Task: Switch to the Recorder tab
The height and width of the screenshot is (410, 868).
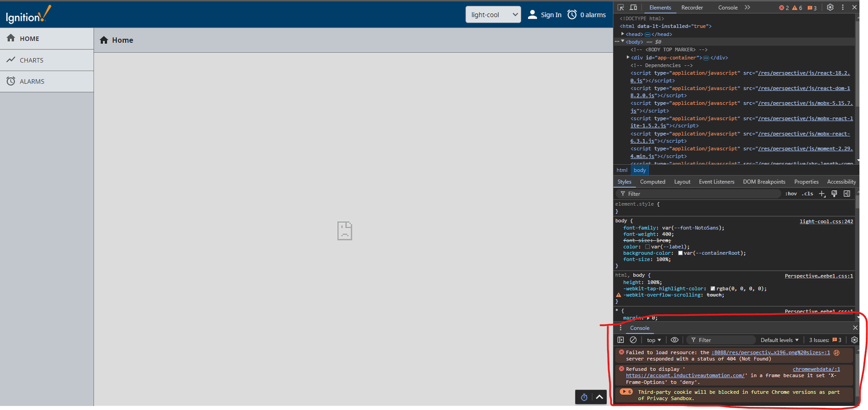Action: (692, 7)
